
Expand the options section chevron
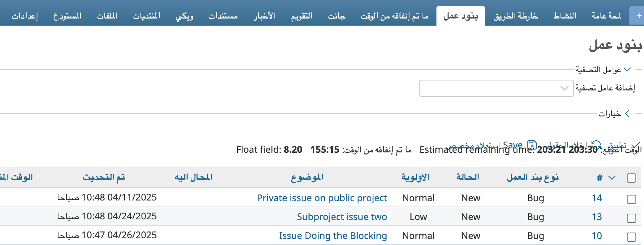pos(627,114)
